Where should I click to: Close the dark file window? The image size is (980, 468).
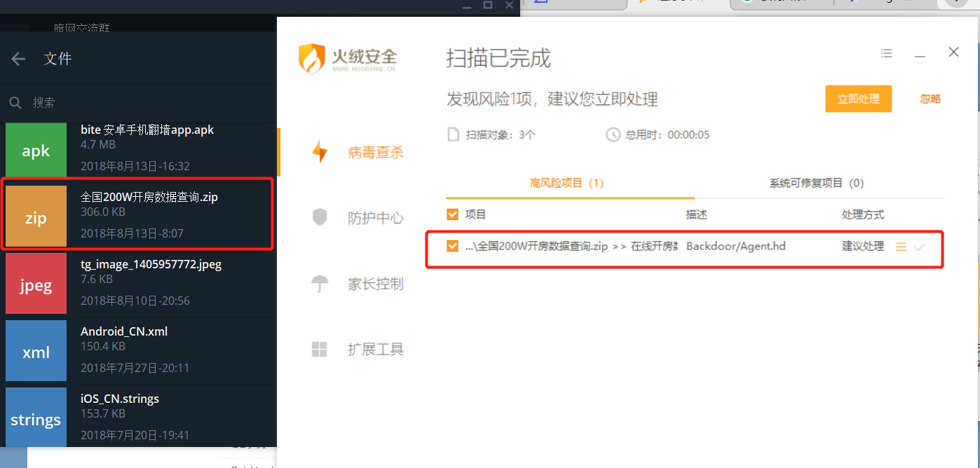click(x=508, y=4)
